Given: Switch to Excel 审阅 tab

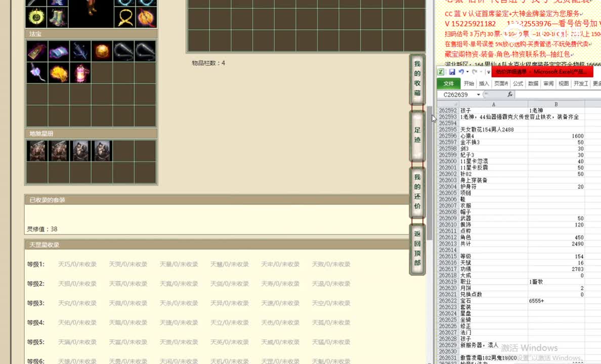Looking at the screenshot, I should 548,83.
